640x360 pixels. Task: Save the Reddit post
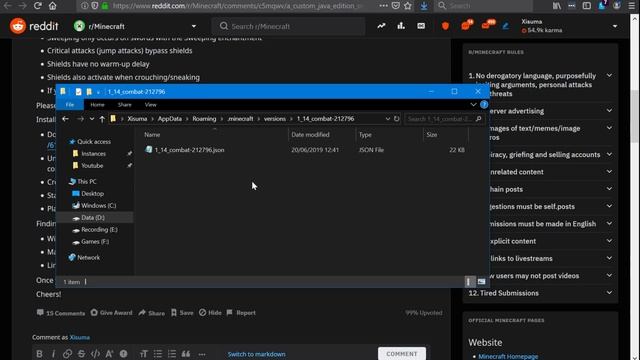(182, 313)
